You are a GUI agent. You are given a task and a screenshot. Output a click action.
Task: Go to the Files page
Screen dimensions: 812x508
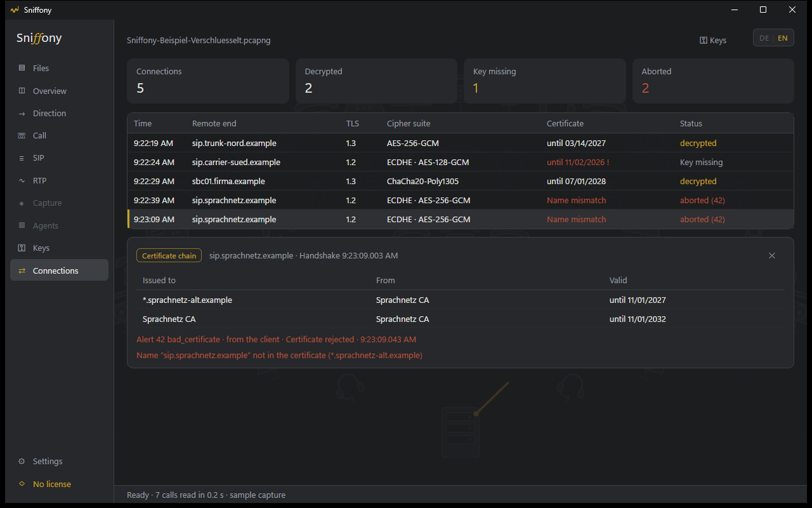point(59,68)
